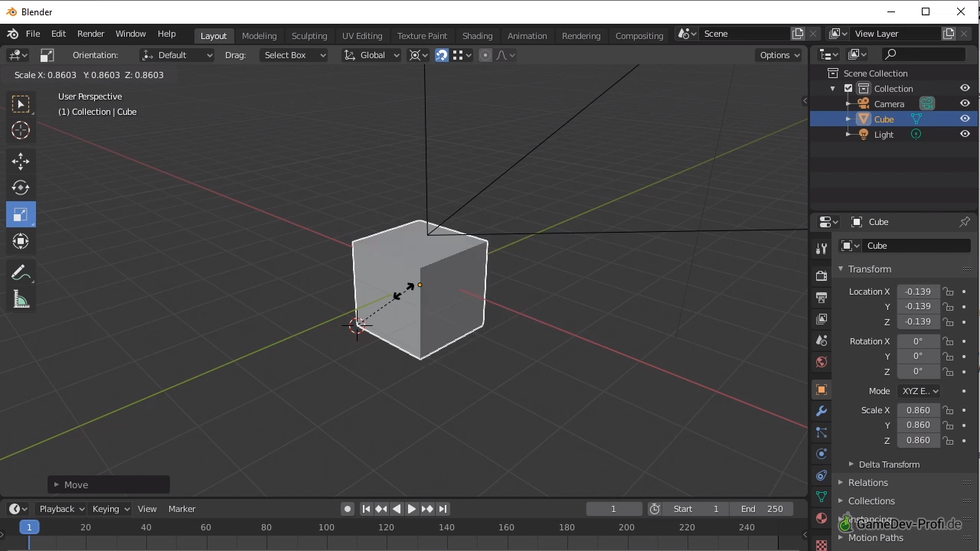Open the Render properties camera tab

822,275
